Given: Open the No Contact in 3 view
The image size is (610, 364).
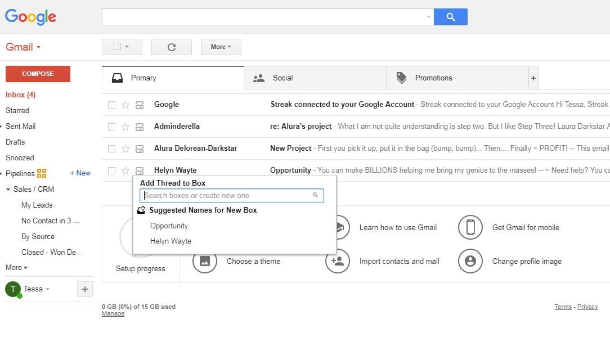Looking at the screenshot, I should pyautogui.click(x=51, y=221).
